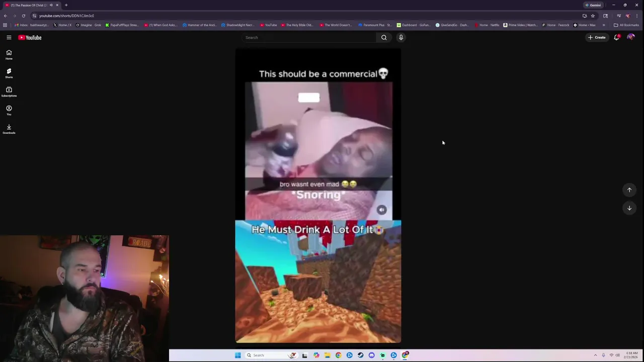The height and width of the screenshot is (362, 644).
Task: Open the Prime Video bookmark
Action: pyautogui.click(x=521, y=25)
